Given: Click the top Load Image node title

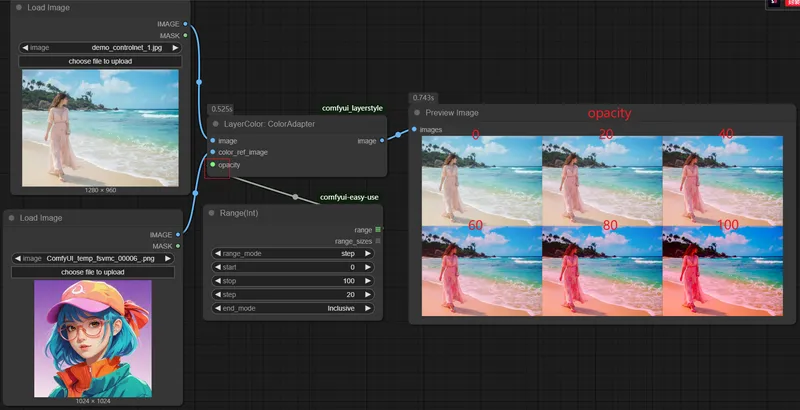Looking at the screenshot, I should point(48,7).
